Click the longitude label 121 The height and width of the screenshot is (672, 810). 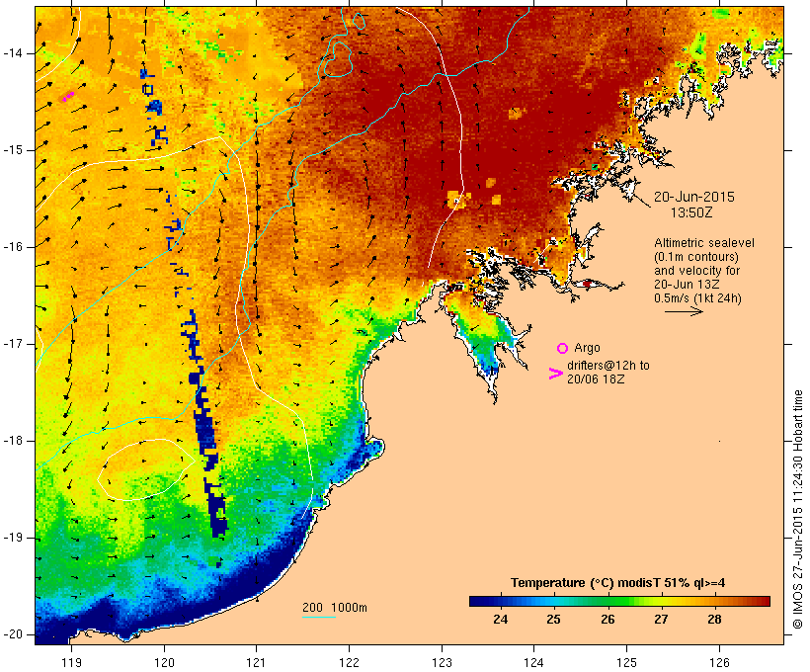[x=256, y=663]
